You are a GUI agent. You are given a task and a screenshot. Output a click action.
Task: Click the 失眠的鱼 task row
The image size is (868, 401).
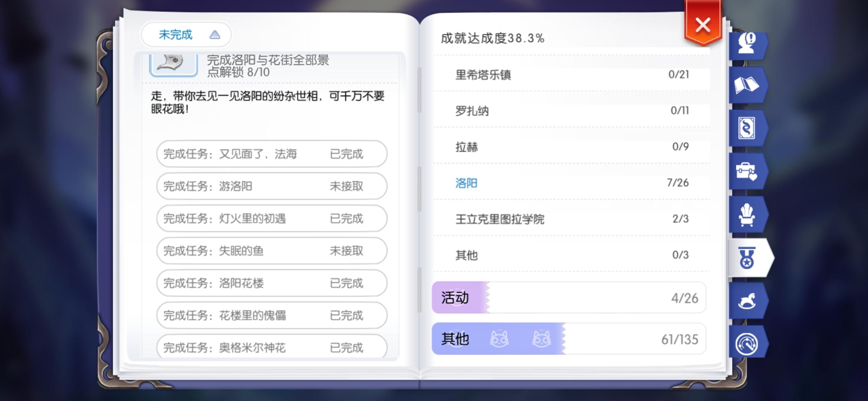pos(272,251)
